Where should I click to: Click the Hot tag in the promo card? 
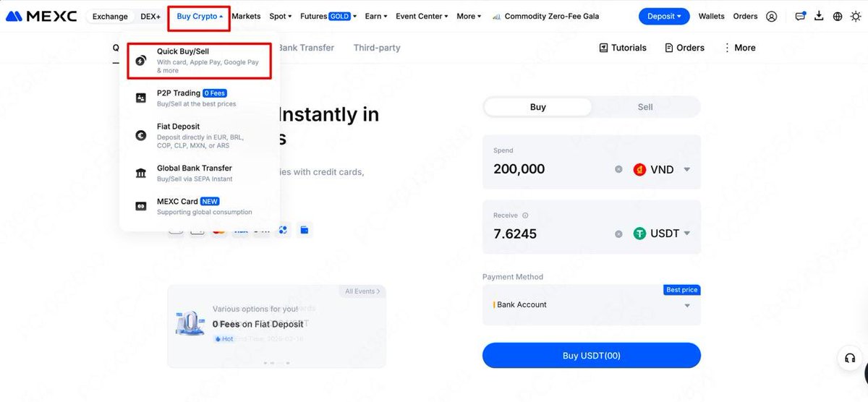pyautogui.click(x=225, y=339)
